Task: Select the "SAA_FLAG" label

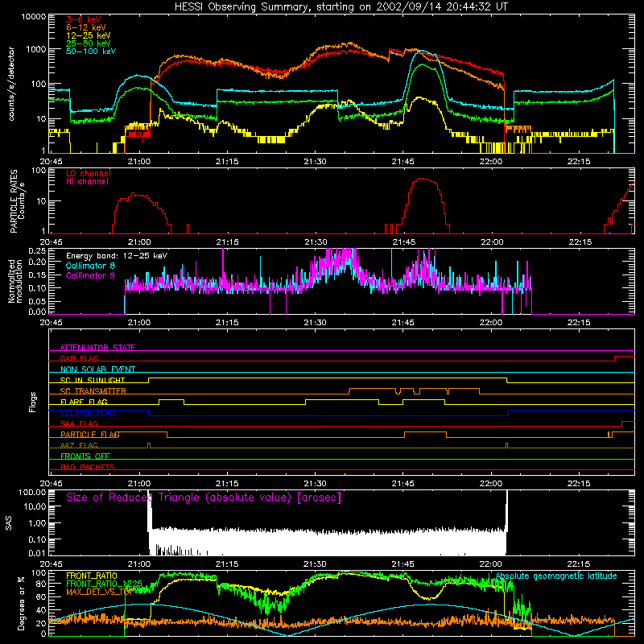Action: [79, 423]
